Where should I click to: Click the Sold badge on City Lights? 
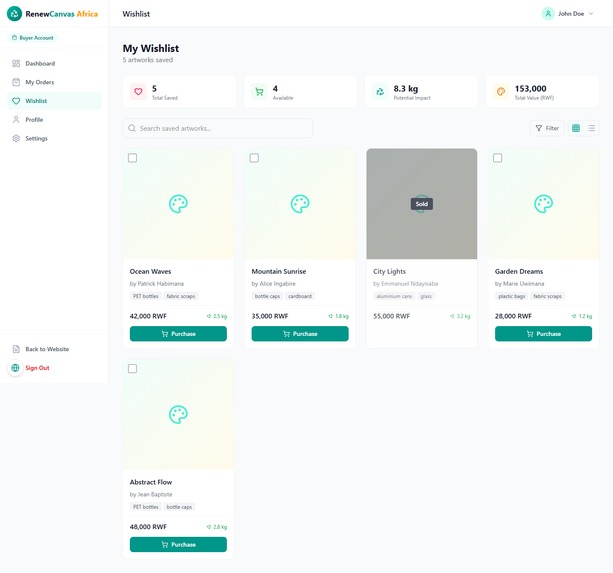421,204
